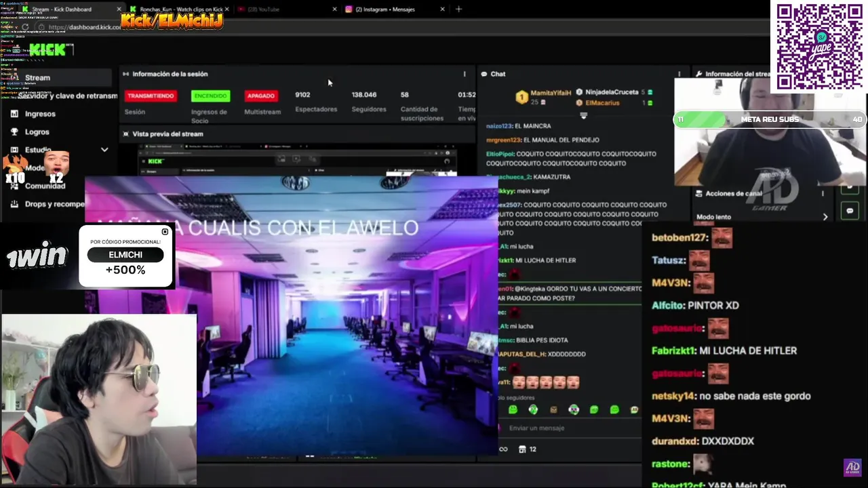The height and width of the screenshot is (488, 868).
Task: Click the Enviar un mensaje chat input
Action: (570, 428)
